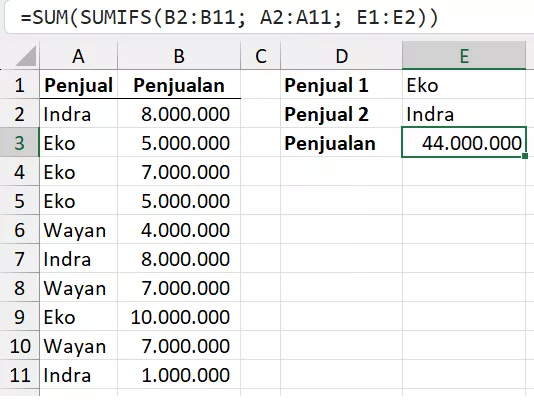Viewport: 534px width, 400px height.
Task: Click the formula bar containing the SUMIFS formula
Action: tap(269, 17)
